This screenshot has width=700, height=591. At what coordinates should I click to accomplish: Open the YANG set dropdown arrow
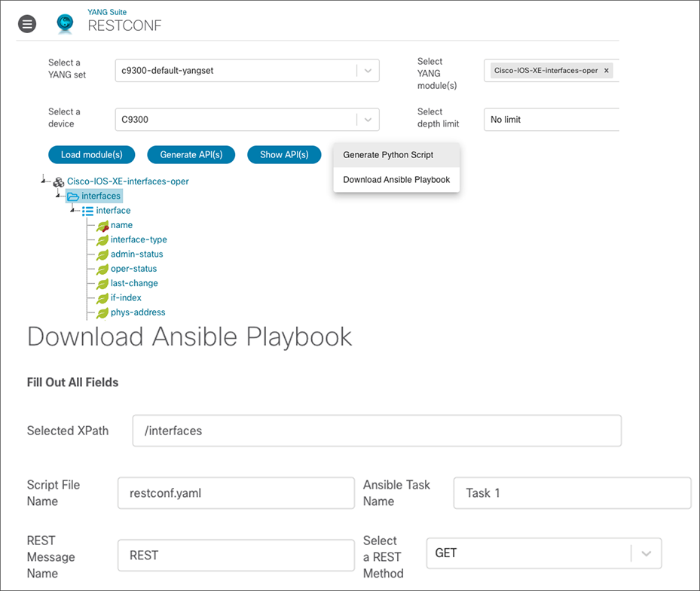click(x=368, y=71)
